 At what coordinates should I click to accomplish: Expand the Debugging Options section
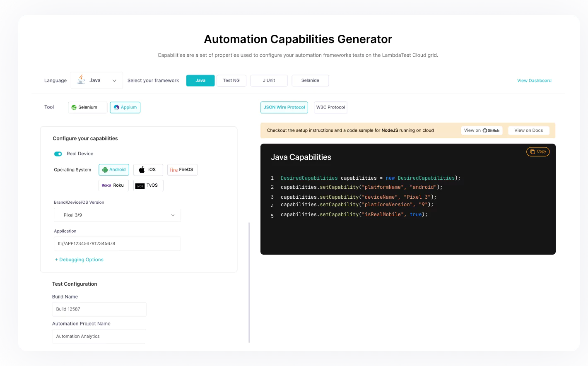point(79,260)
